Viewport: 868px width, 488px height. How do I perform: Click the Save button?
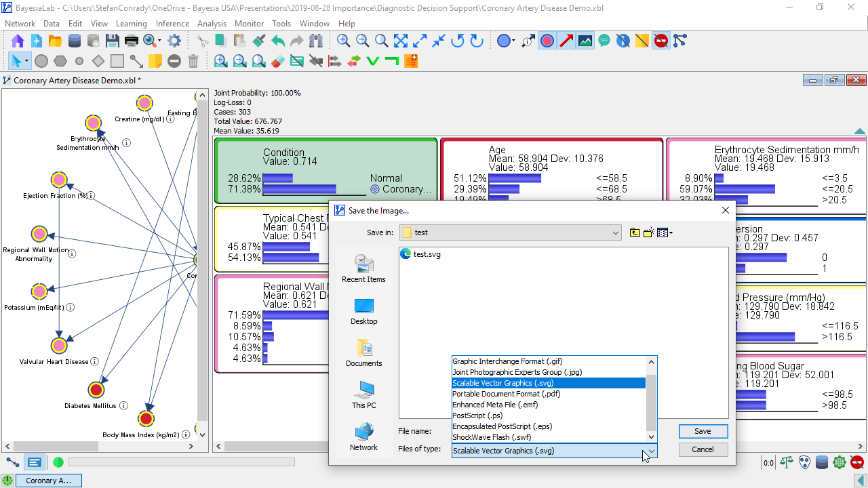click(x=703, y=431)
